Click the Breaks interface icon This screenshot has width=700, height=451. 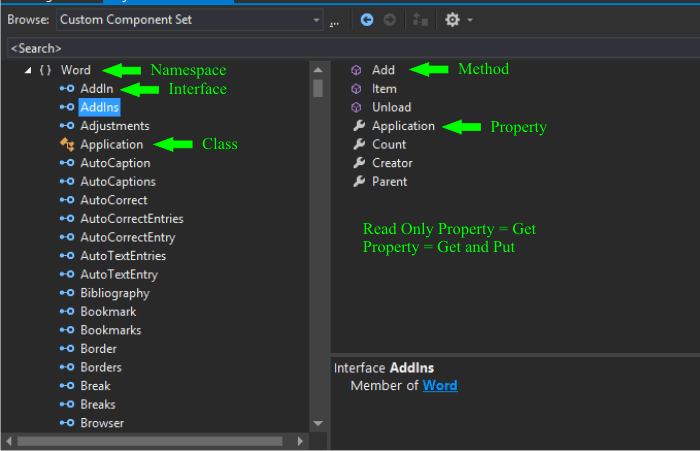click(x=67, y=405)
